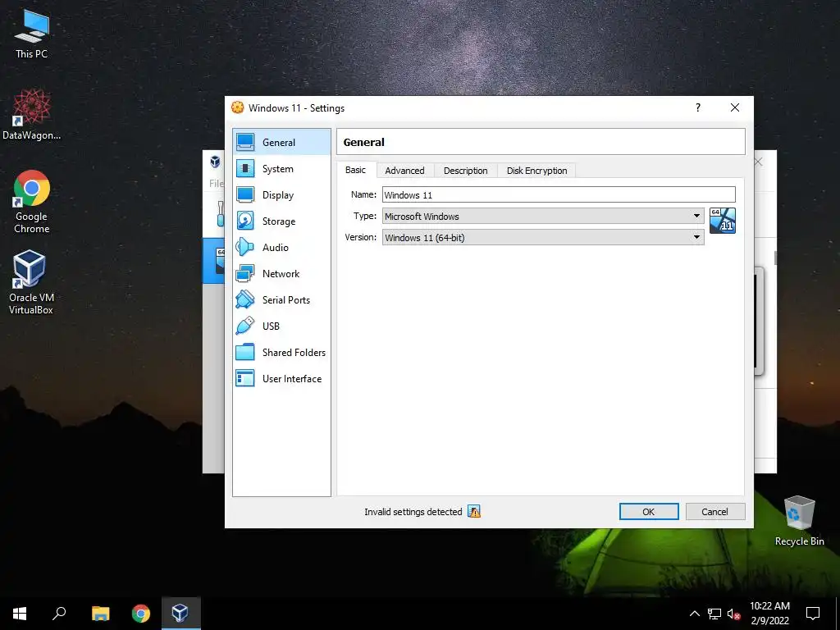The width and height of the screenshot is (840, 630).
Task: Open Chrome from the taskbar
Action: tap(141, 614)
